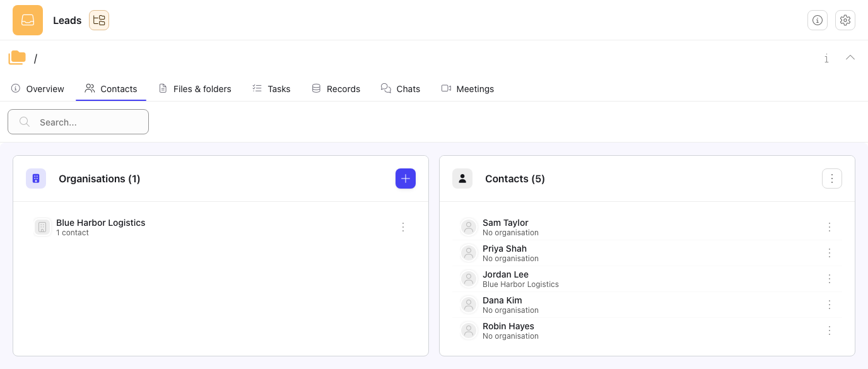
Task: Open the Jordan Lee contact
Action: pyautogui.click(x=647, y=279)
